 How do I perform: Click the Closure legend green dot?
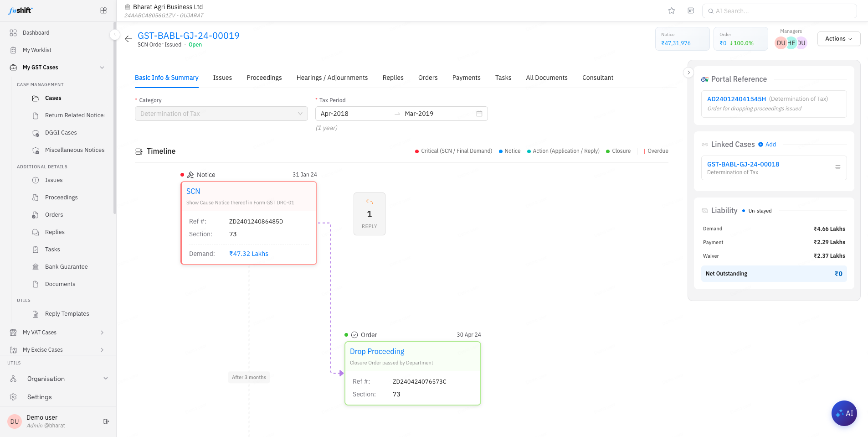tap(608, 151)
